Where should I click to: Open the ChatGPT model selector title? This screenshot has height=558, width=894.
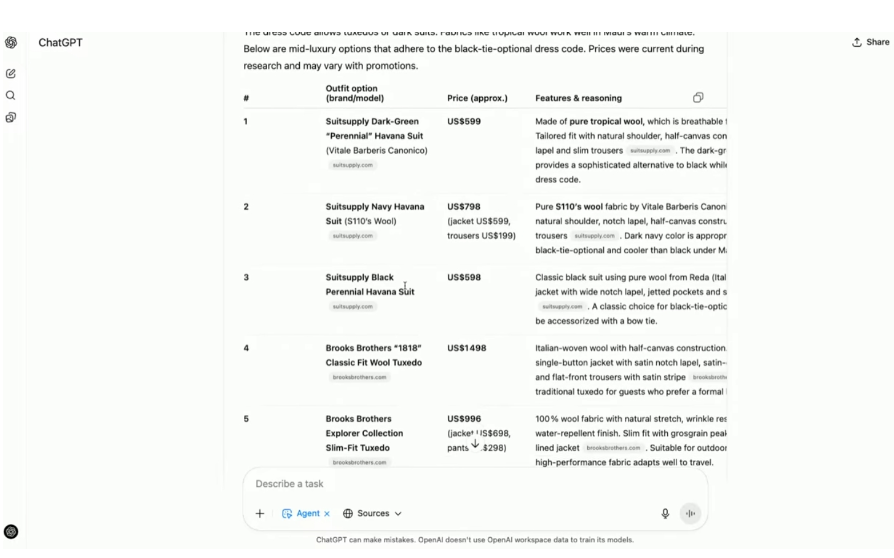pyautogui.click(x=60, y=43)
